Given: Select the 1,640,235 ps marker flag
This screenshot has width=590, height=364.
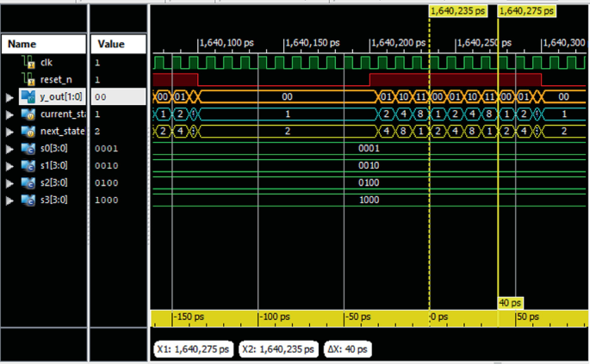Looking at the screenshot, I should pyautogui.click(x=459, y=11).
